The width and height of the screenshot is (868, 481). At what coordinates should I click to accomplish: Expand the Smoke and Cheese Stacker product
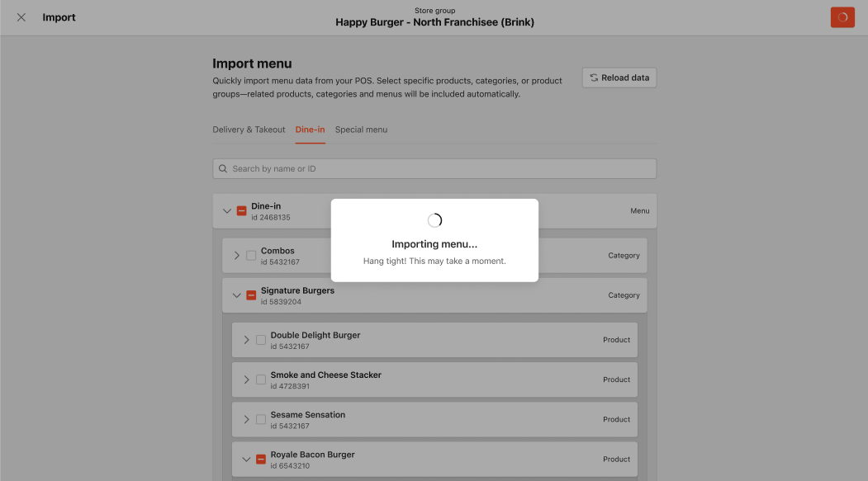[x=246, y=380]
